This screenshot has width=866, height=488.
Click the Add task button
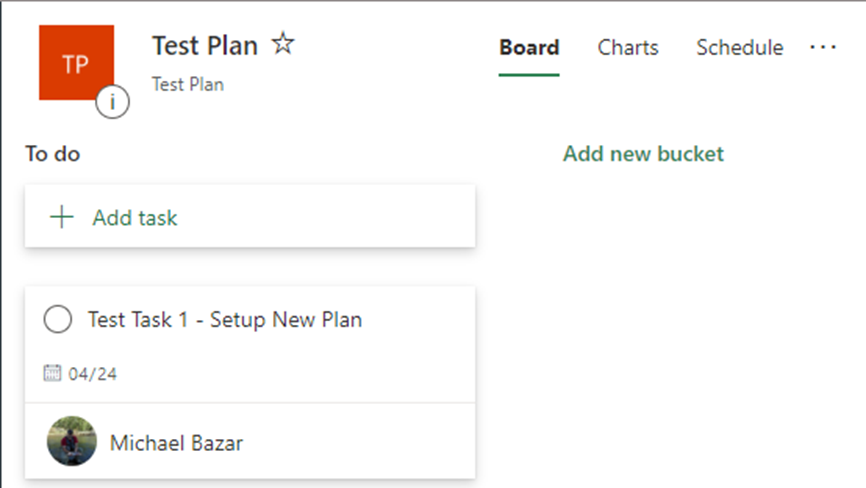250,216
